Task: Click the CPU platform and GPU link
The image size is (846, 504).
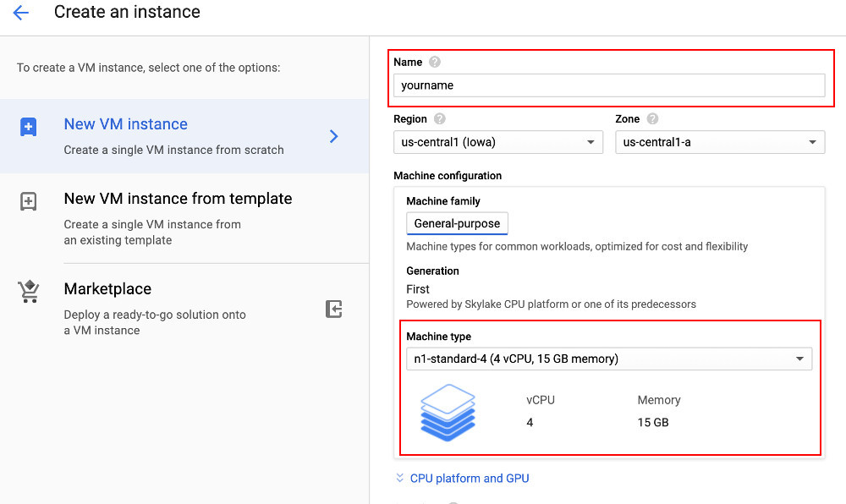Action: (470, 478)
